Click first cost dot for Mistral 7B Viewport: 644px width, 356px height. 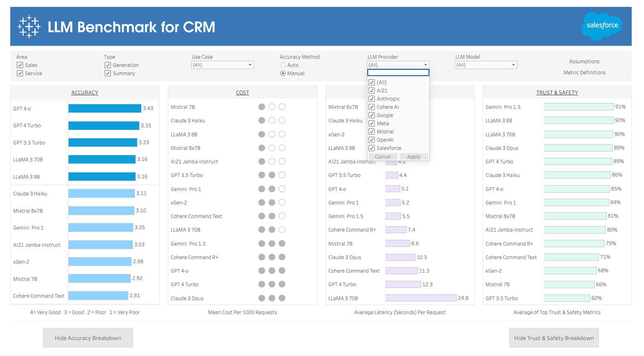tap(261, 107)
